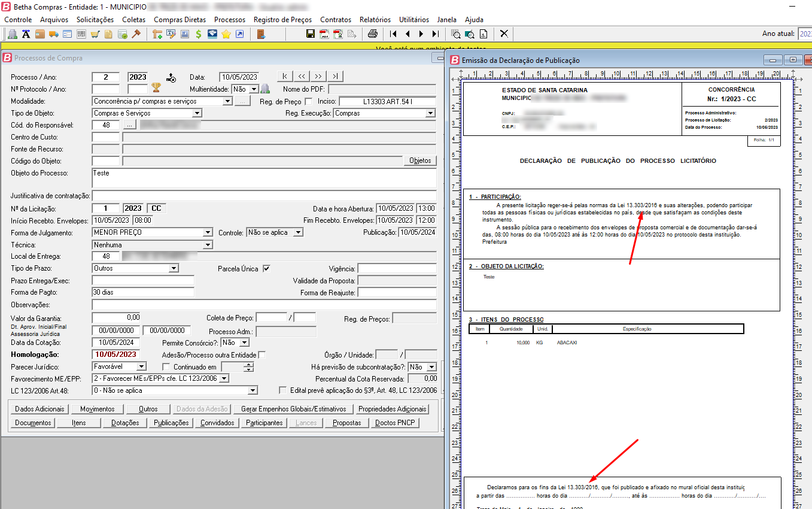The height and width of the screenshot is (509, 812).
Task: Open the Compras Diretas menu
Action: 180,20
